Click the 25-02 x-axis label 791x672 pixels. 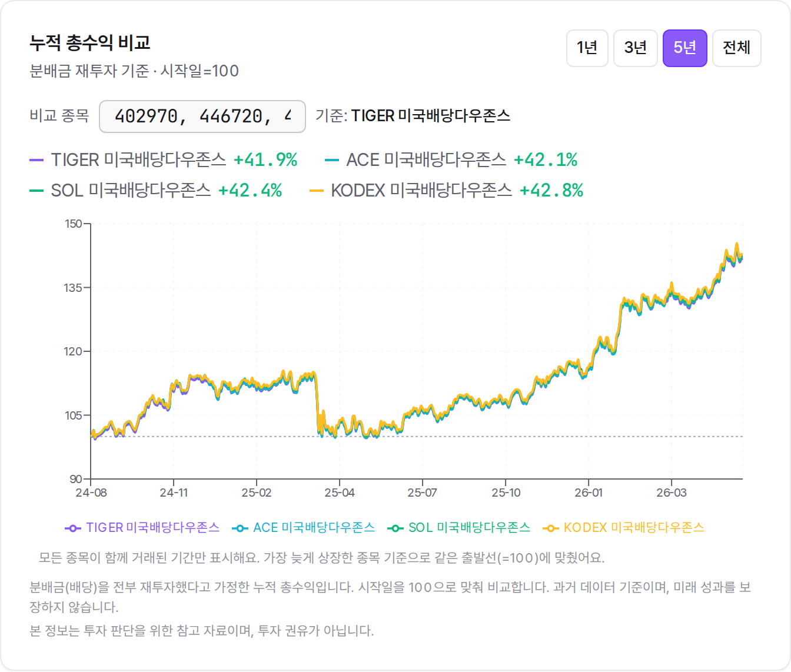[x=257, y=493]
